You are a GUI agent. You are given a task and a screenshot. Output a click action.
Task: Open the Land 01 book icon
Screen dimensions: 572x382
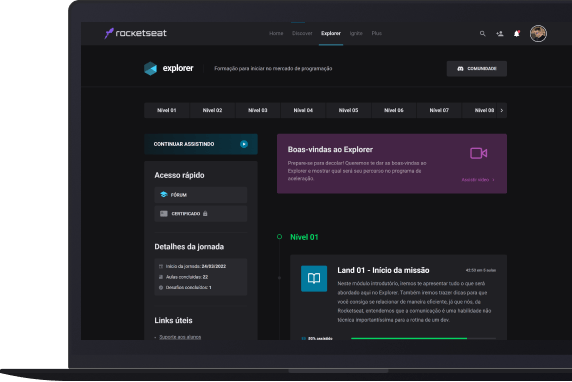[x=314, y=278]
